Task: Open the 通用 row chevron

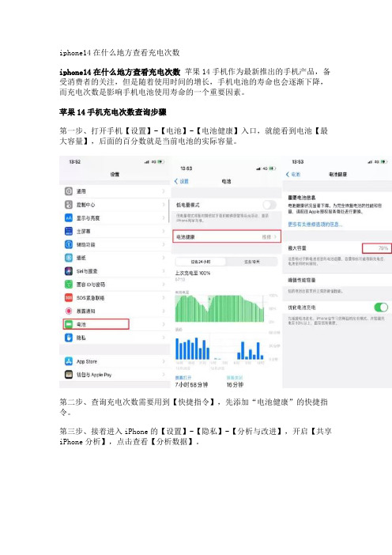Action: pos(164,191)
